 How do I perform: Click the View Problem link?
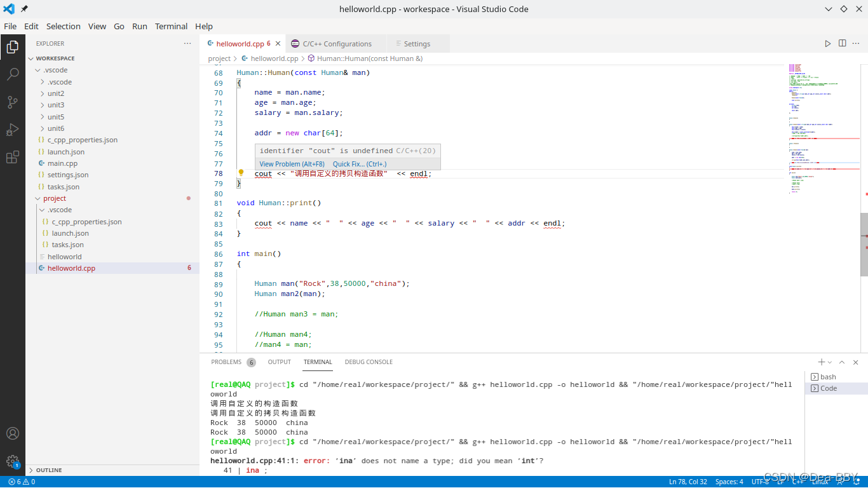click(291, 164)
